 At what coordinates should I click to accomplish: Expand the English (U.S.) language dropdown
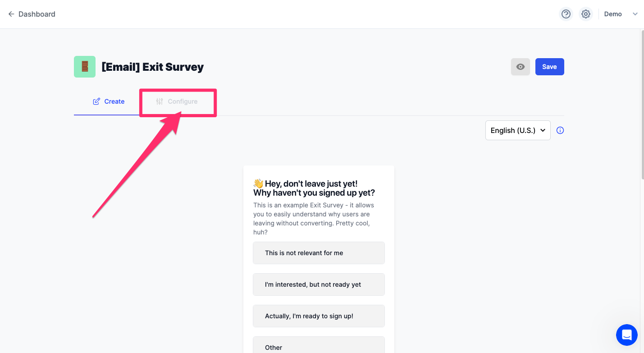click(x=518, y=130)
